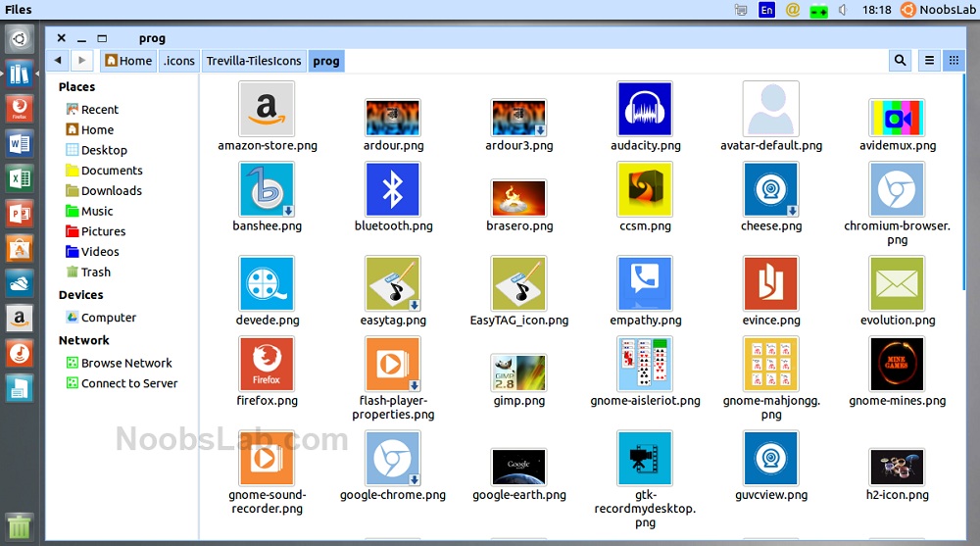Open the search button in toolbar
The width and height of the screenshot is (980, 546).
(900, 61)
